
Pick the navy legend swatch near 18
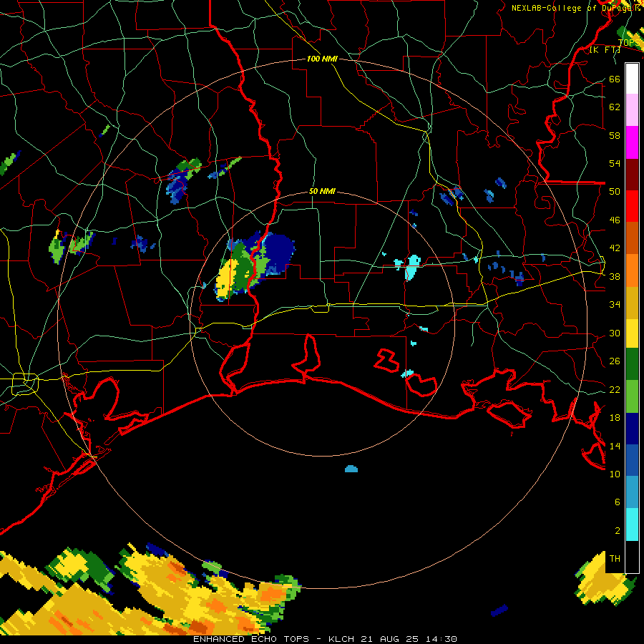click(632, 429)
